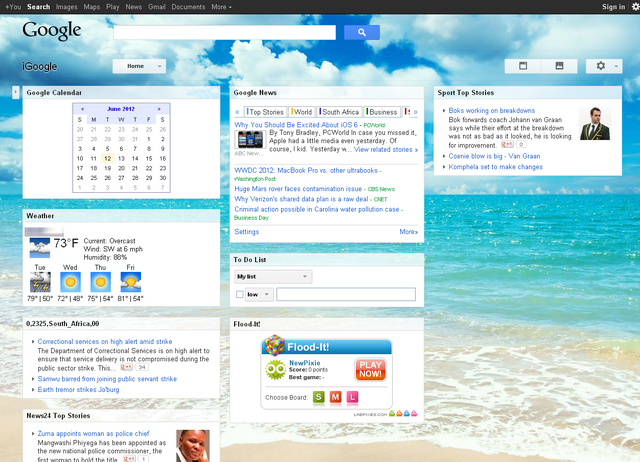Open the More menu in top bar
640x462 pixels.
[x=221, y=7]
